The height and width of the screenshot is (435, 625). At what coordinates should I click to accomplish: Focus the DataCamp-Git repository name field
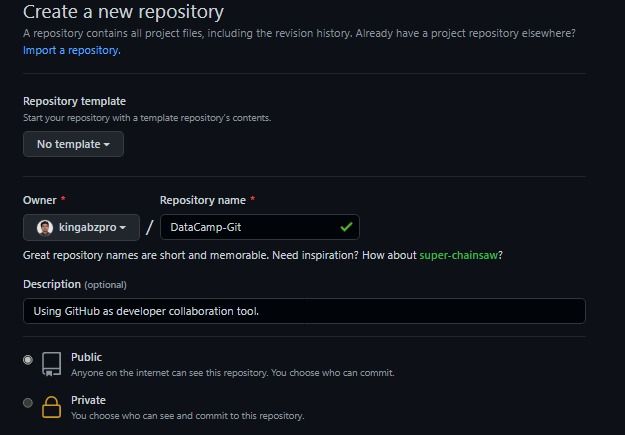[260, 227]
